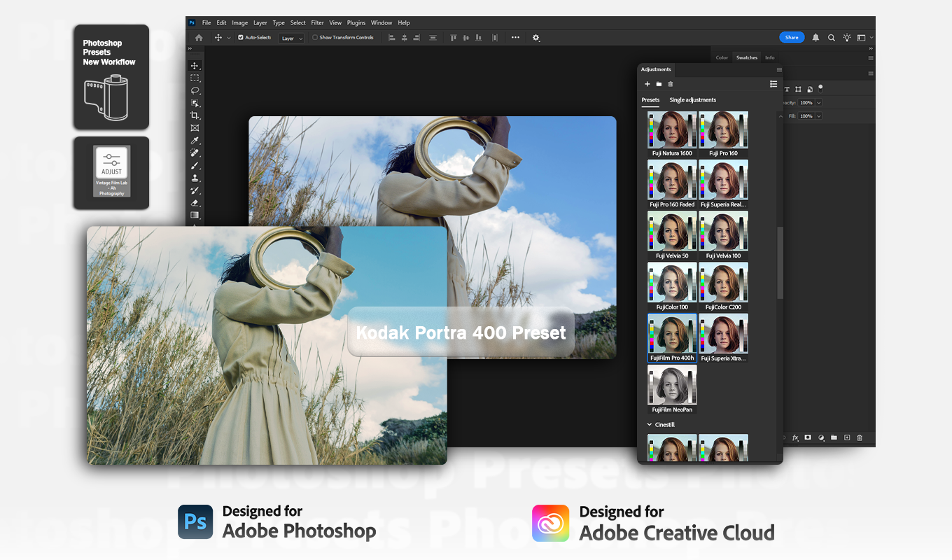Activate the Eraser tool
This screenshot has height=560, width=952.
195,203
